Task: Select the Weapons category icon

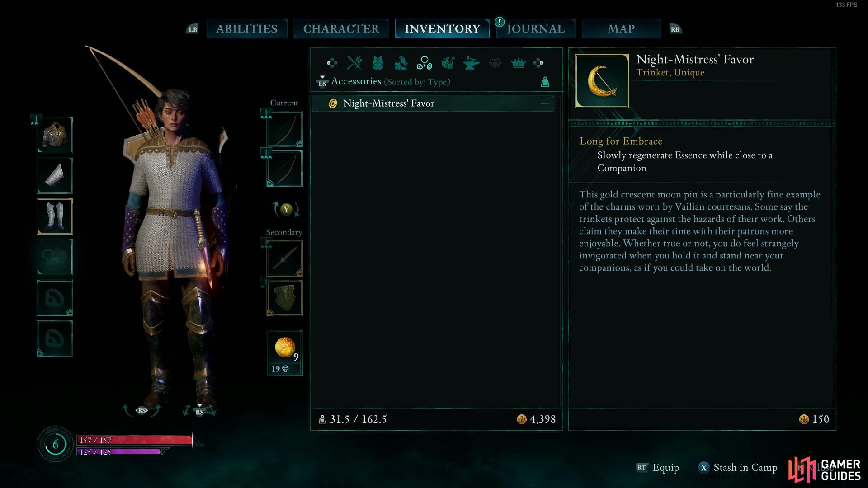Action: [x=354, y=63]
